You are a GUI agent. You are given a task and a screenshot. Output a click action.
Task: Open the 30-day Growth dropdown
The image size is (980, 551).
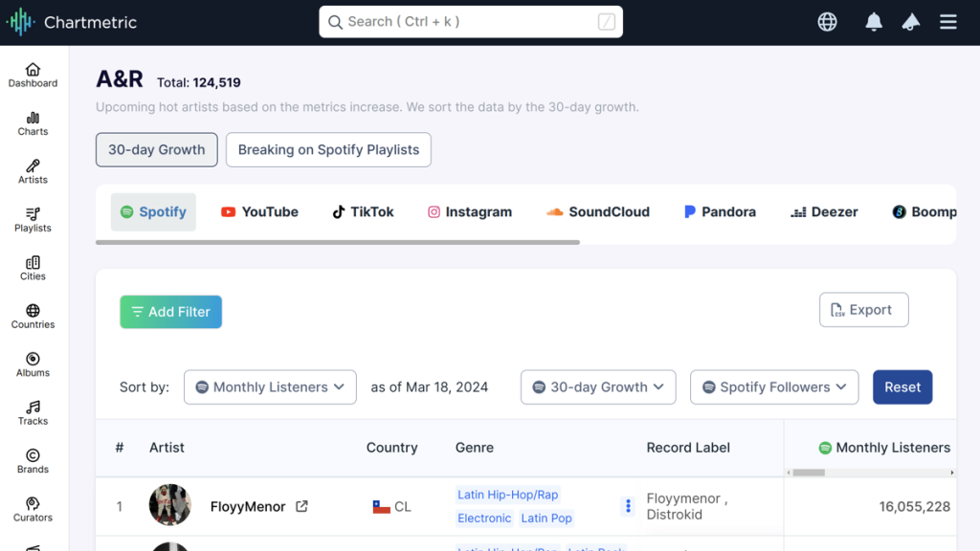point(598,387)
